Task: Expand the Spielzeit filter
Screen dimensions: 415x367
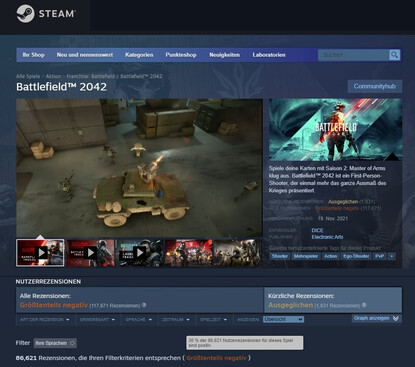Action: pyautogui.click(x=213, y=319)
